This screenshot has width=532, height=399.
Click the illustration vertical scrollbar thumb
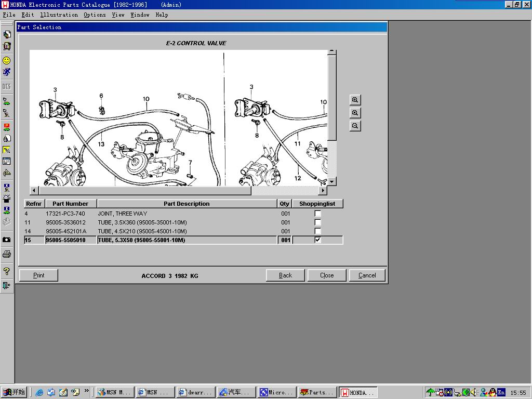(332, 98)
